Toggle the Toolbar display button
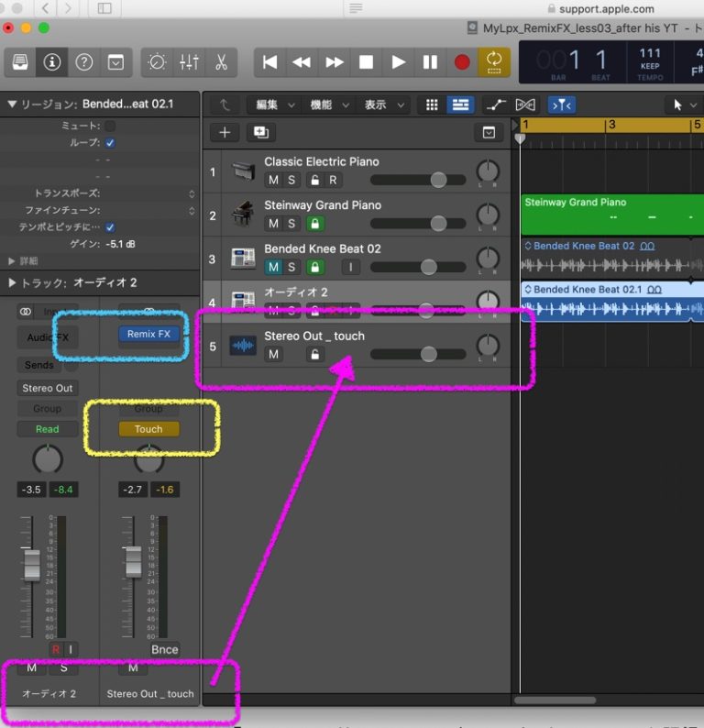Screen dimensions: 704x728 pos(115,61)
